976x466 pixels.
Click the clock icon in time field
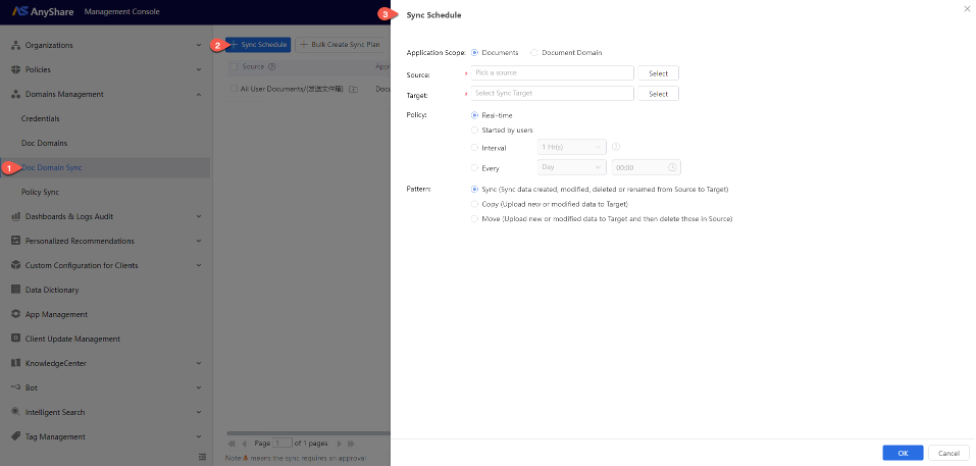tap(672, 167)
